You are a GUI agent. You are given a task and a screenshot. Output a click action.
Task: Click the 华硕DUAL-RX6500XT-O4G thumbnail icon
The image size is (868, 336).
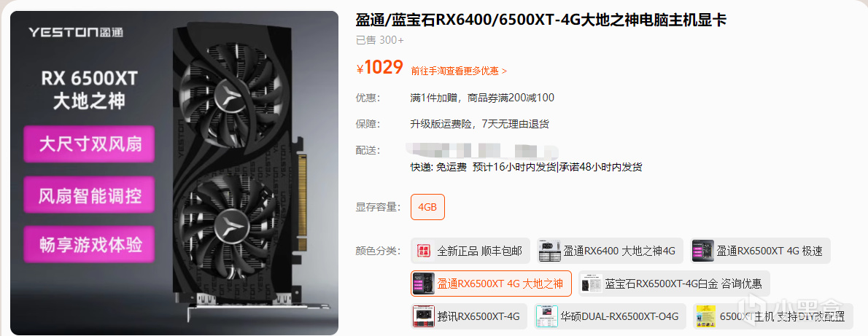click(x=547, y=316)
